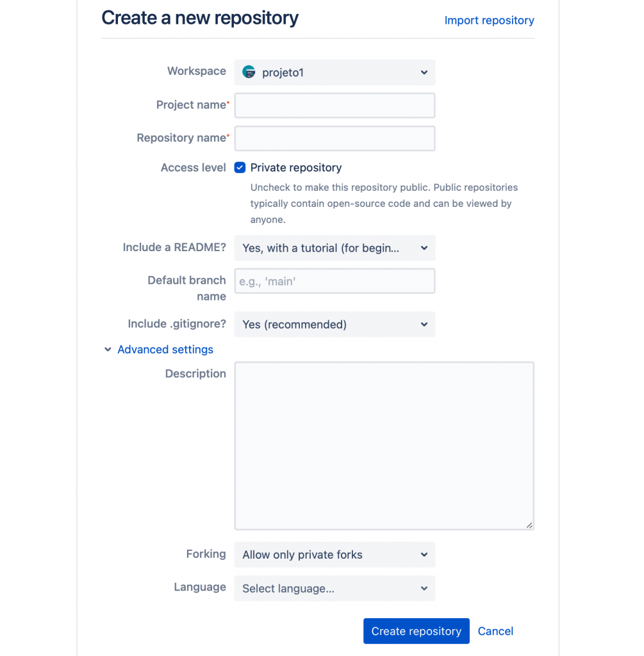Click the Cancel link
Screen dimensions: 644x656
click(x=495, y=631)
